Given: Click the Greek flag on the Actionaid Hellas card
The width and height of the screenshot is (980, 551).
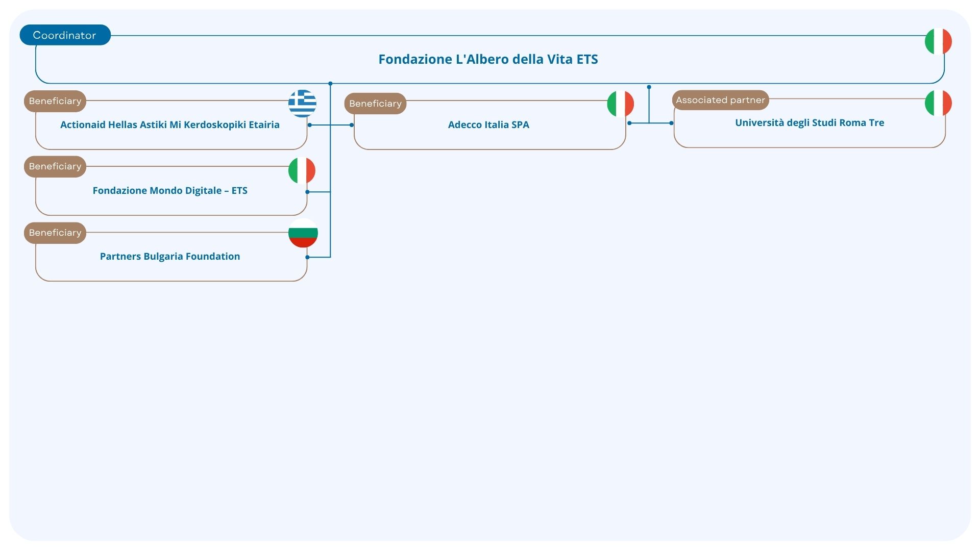Looking at the screenshot, I should (x=302, y=103).
